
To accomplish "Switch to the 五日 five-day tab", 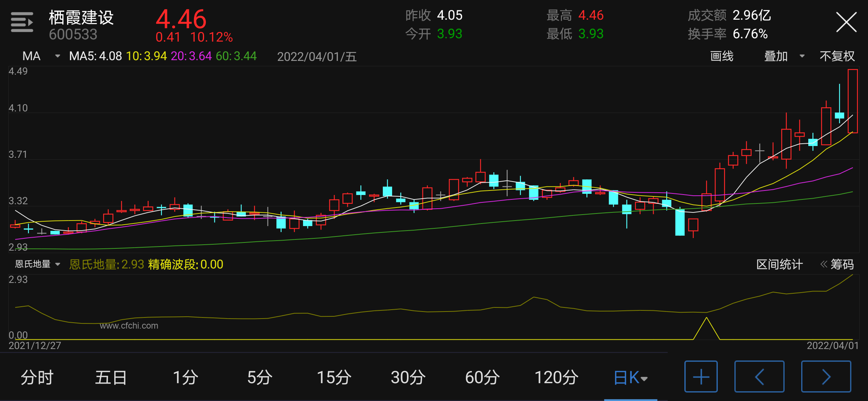I will pyautogui.click(x=111, y=378).
